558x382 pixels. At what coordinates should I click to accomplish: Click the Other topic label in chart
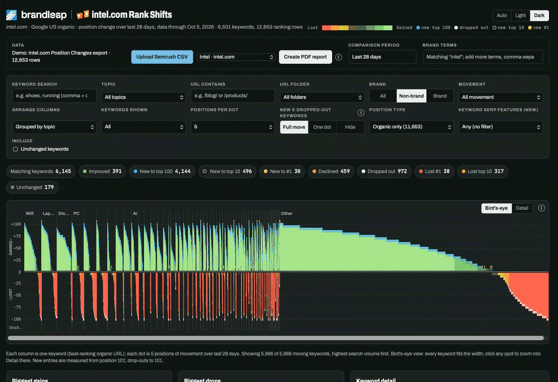tap(286, 214)
